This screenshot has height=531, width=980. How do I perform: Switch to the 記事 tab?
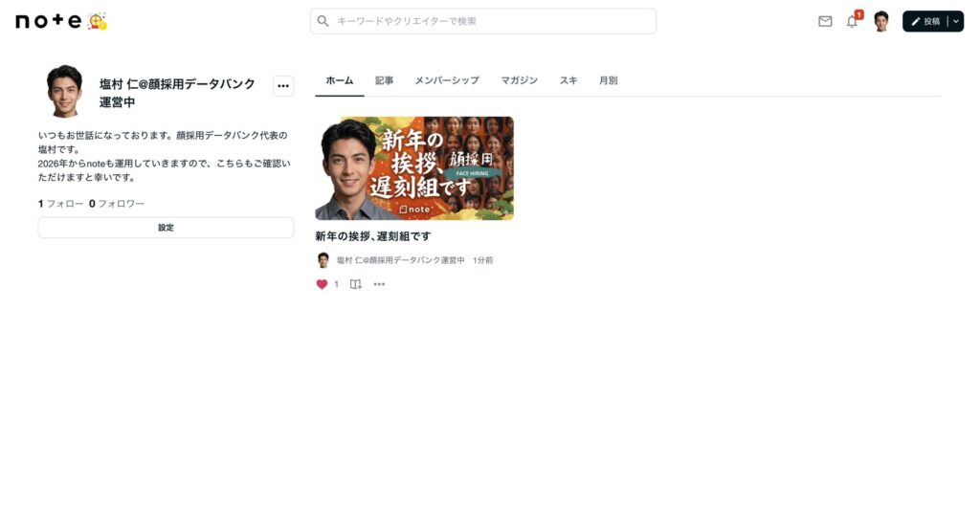[384, 80]
